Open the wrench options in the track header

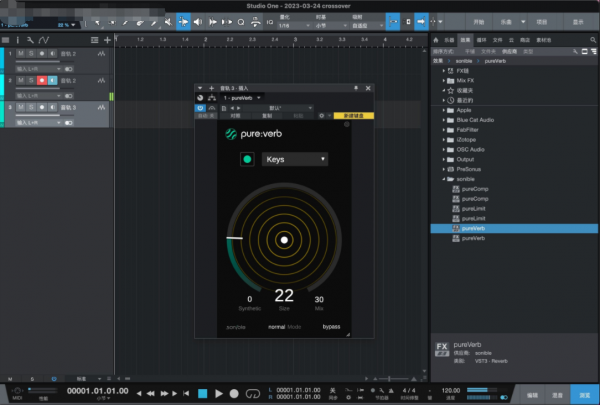point(30,40)
